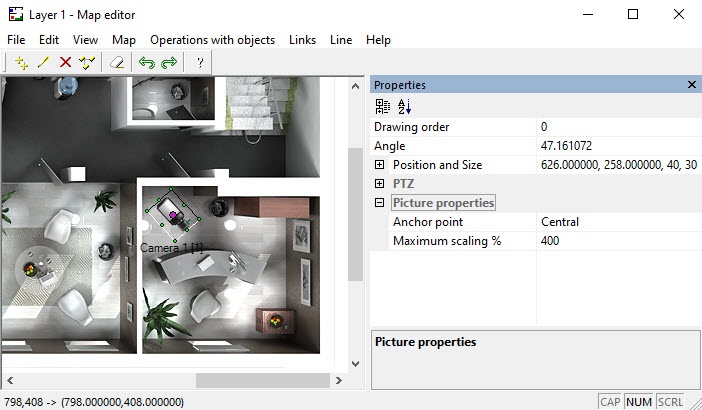Image resolution: width=702 pixels, height=410 pixels.
Task: Click the PTZ group label
Action: point(403,184)
